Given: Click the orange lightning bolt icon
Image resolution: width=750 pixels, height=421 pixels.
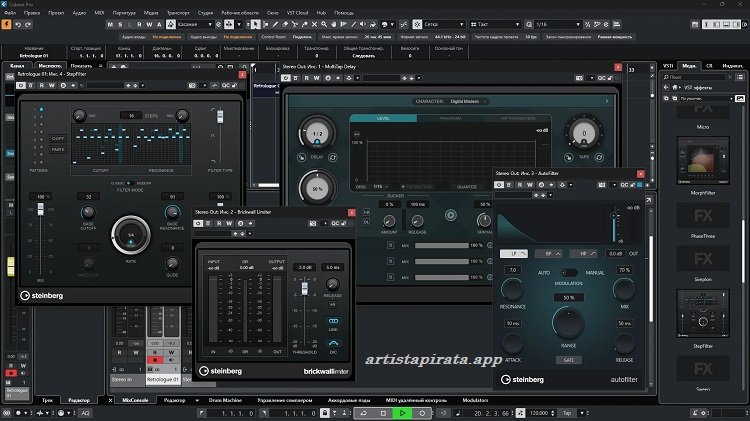Looking at the screenshot, I should point(6,24).
